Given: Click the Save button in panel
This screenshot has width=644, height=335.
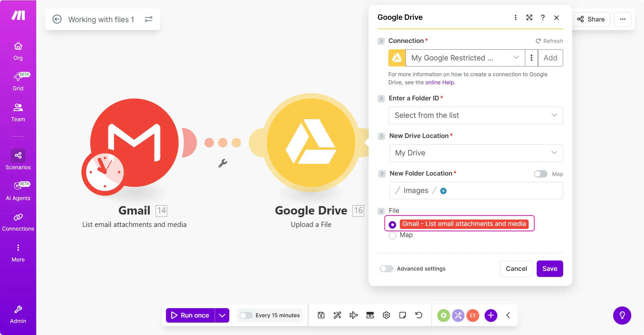Looking at the screenshot, I should pos(550,269).
